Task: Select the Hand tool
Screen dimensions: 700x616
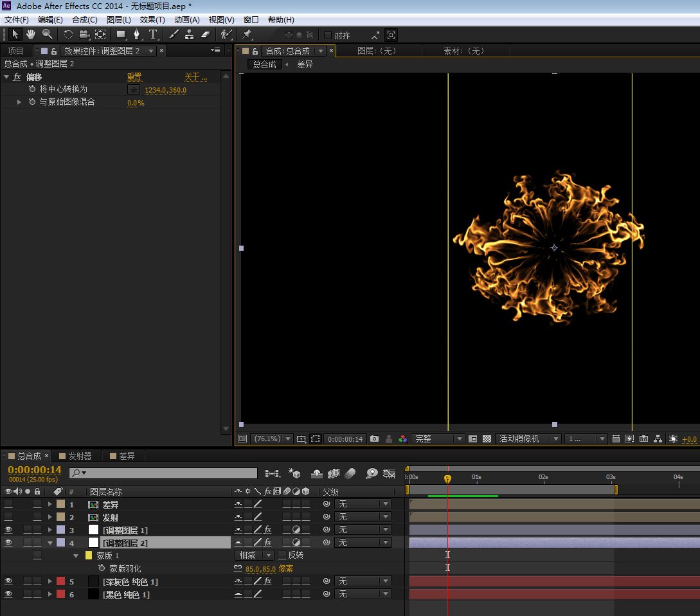Action: [31, 35]
